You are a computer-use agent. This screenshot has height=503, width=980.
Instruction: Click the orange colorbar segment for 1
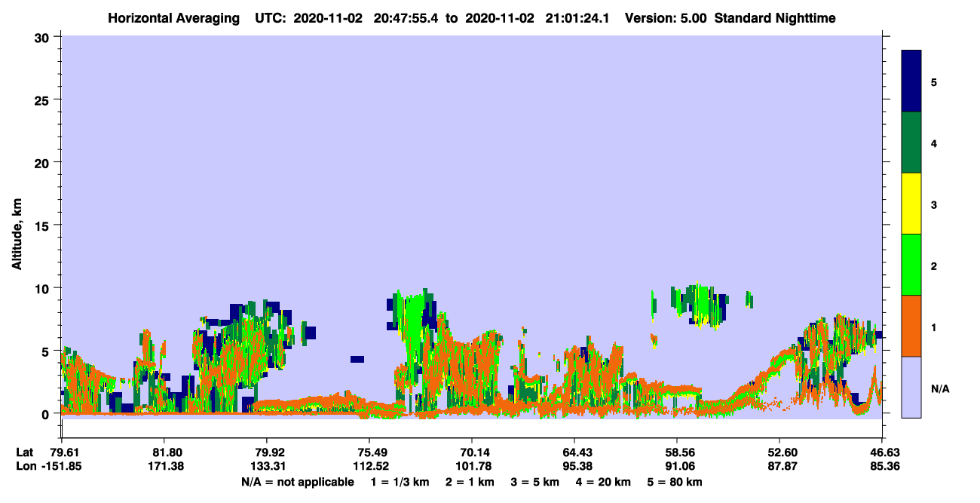click(x=911, y=326)
